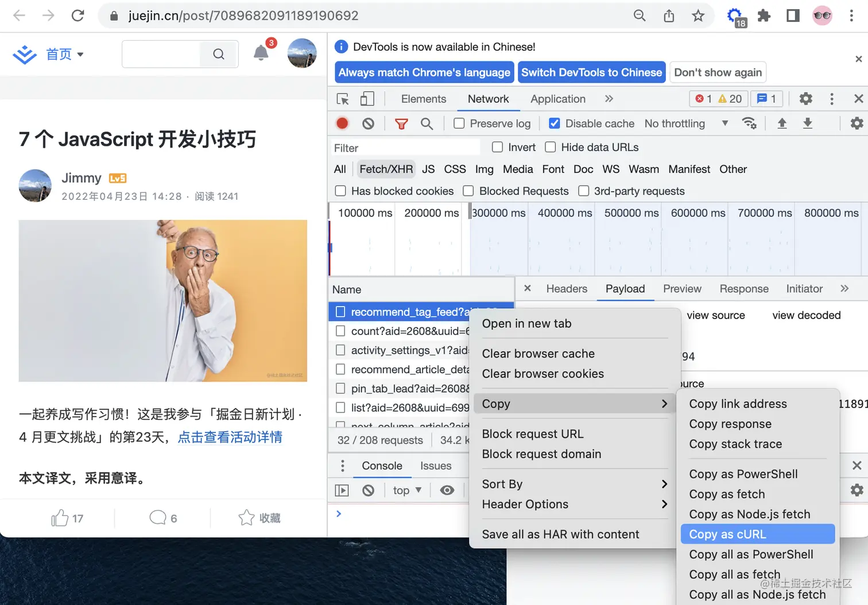This screenshot has height=605, width=868.
Task: Open the Chrome extensions puzzle icon
Action: pos(764,15)
